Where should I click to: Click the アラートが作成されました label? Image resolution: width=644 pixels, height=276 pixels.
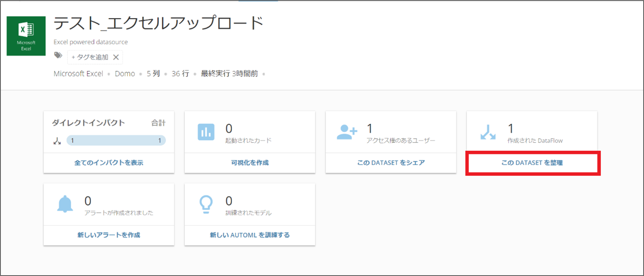point(119,213)
